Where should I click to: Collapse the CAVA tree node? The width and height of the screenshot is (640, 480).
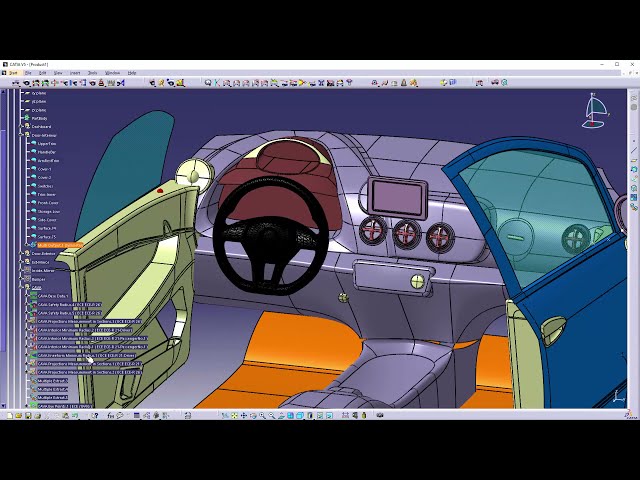tap(21, 287)
